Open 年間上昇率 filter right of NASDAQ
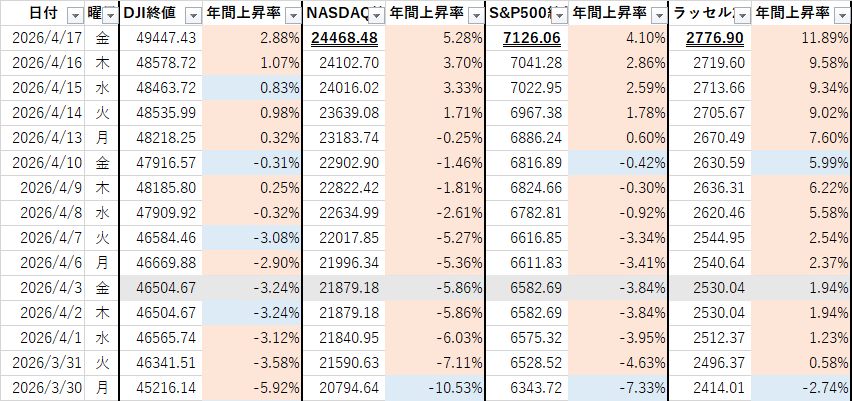 [x=474, y=15]
